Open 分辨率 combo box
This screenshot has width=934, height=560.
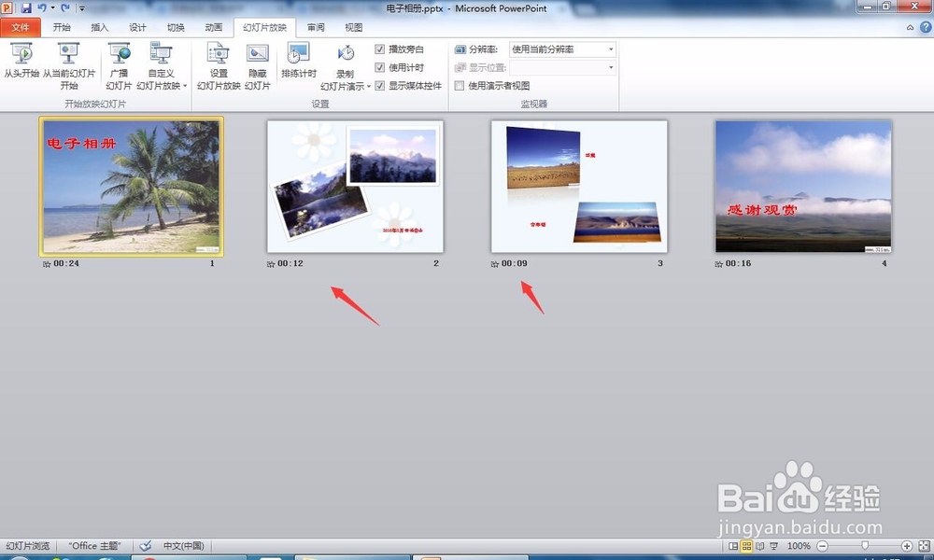[562, 49]
